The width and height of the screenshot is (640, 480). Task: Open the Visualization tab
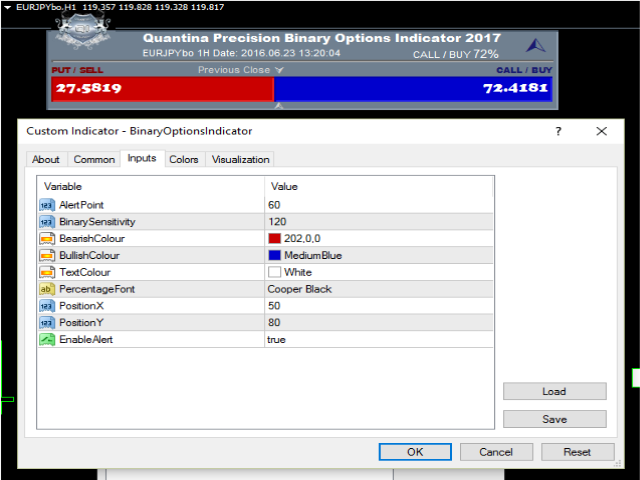click(x=240, y=159)
